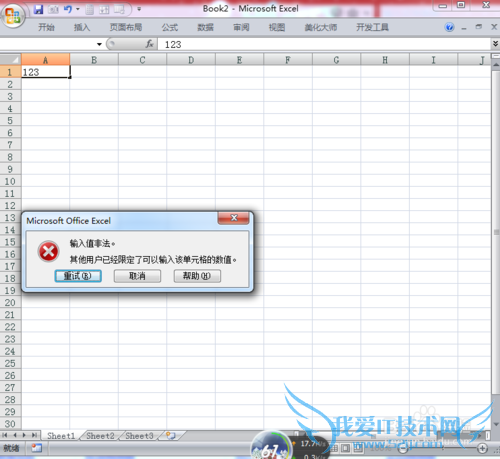Open the 数据 ribbon tab
This screenshot has height=459, width=500.
tap(205, 27)
